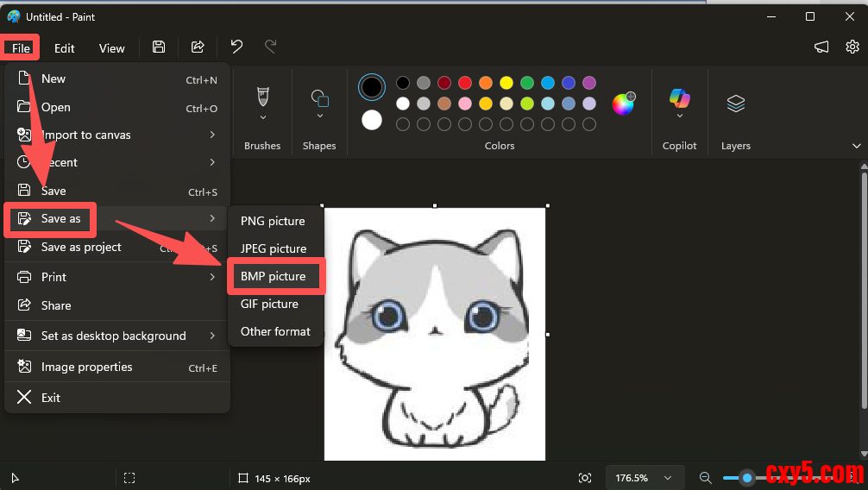The width and height of the screenshot is (868, 490).
Task: Choose Exit from the File menu
Action: coord(117,398)
